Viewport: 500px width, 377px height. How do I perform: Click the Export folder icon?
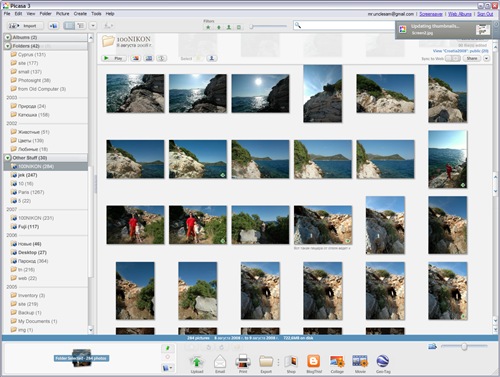[266, 361]
